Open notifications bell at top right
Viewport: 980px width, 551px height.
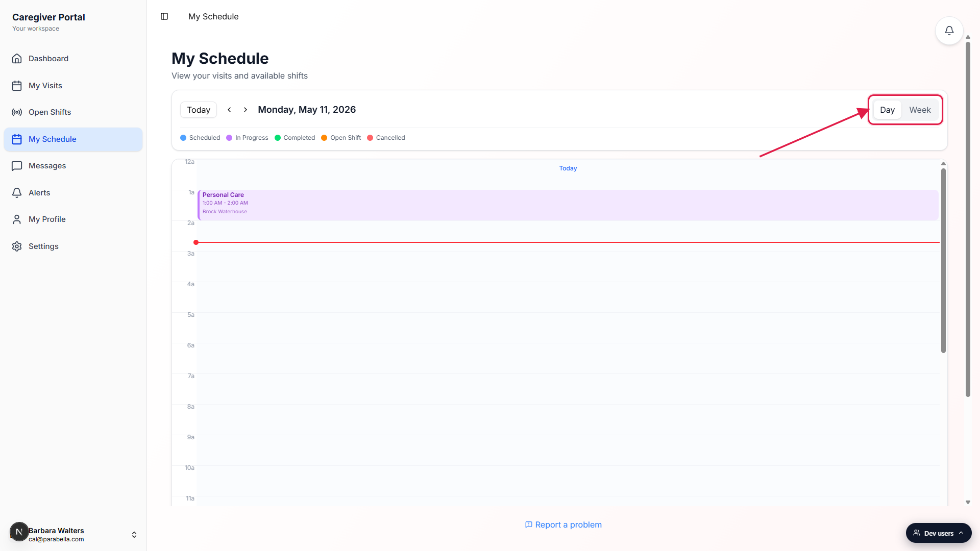point(949,31)
